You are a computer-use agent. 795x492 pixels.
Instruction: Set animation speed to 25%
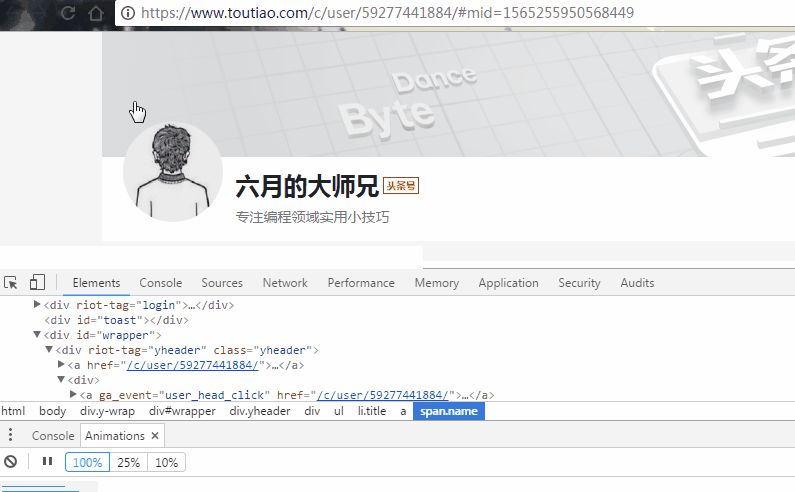tap(128, 463)
